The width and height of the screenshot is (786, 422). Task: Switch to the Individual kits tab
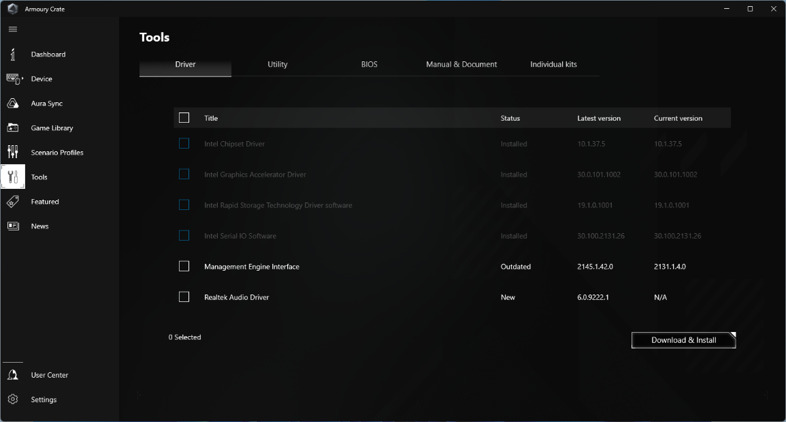(x=553, y=65)
